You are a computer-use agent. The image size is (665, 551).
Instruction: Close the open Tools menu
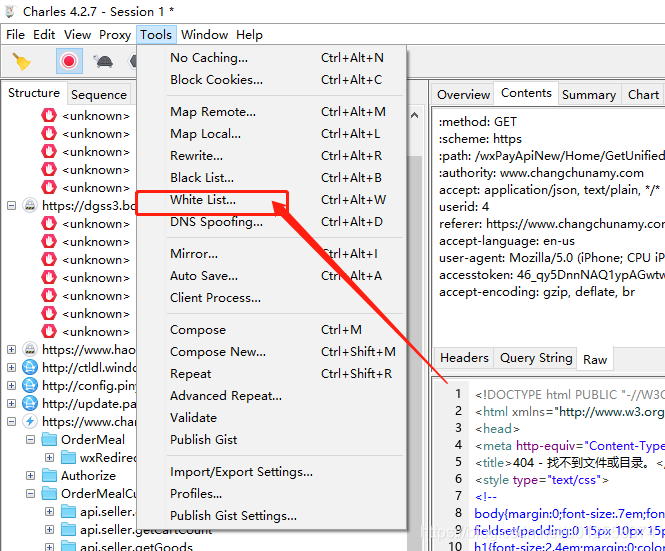point(156,35)
